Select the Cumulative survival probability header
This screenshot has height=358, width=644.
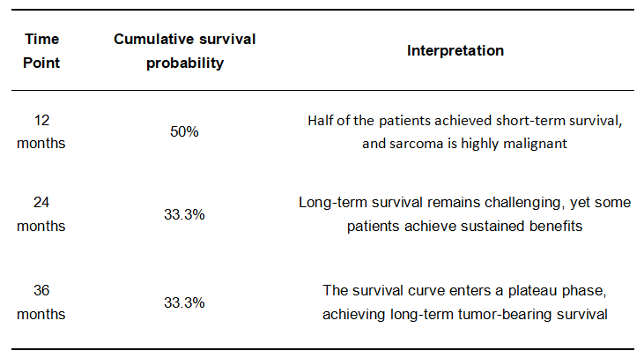[185, 50]
